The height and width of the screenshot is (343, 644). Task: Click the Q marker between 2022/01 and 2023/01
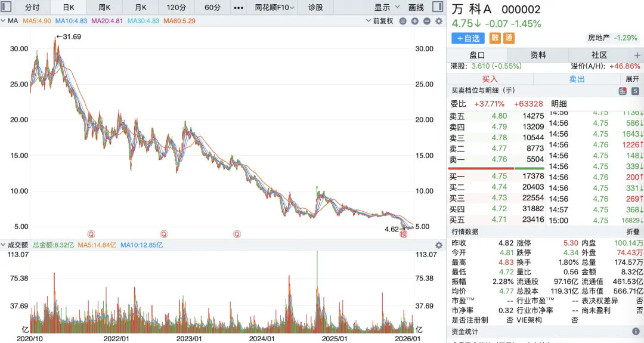164,234
